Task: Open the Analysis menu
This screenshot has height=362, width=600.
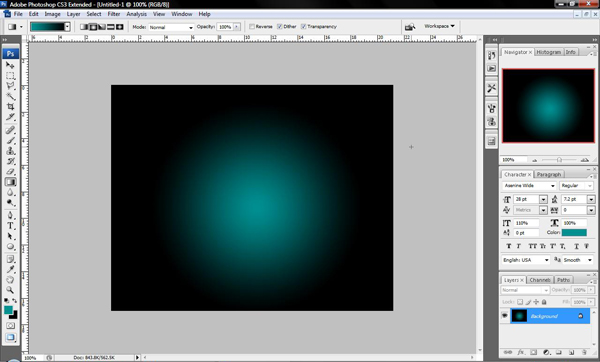Action: (x=136, y=14)
